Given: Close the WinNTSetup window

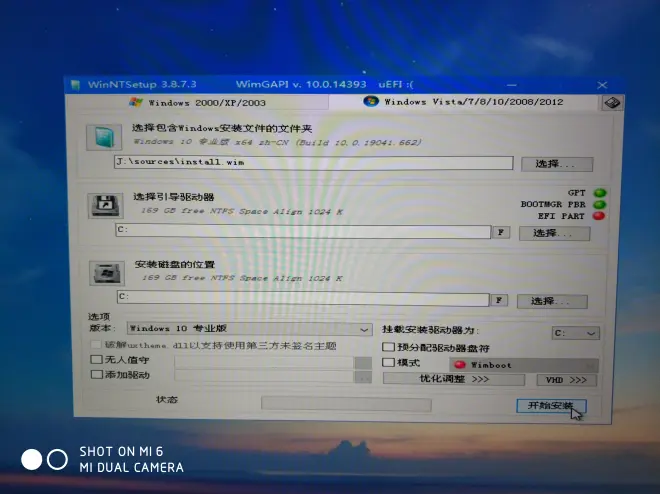Looking at the screenshot, I should 602,85.
